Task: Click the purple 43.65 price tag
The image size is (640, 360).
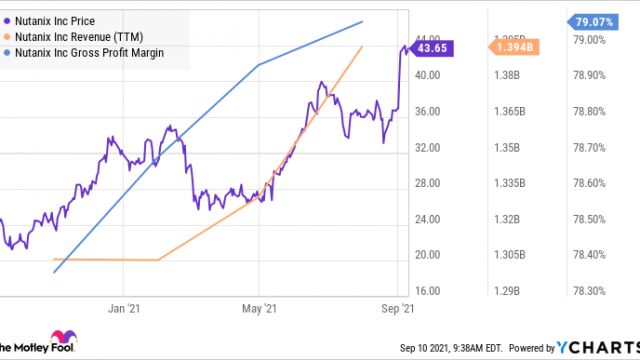Action: 432,48
